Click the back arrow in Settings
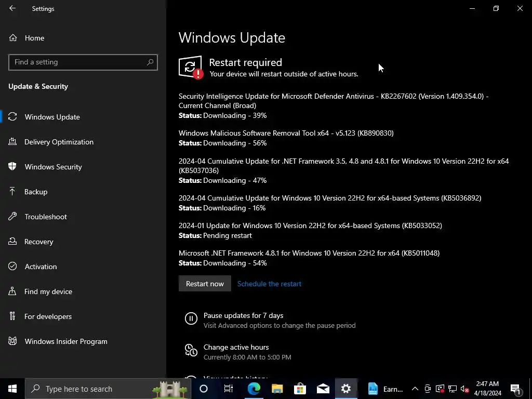Viewport: 532px width, 399px height. pos(12,8)
